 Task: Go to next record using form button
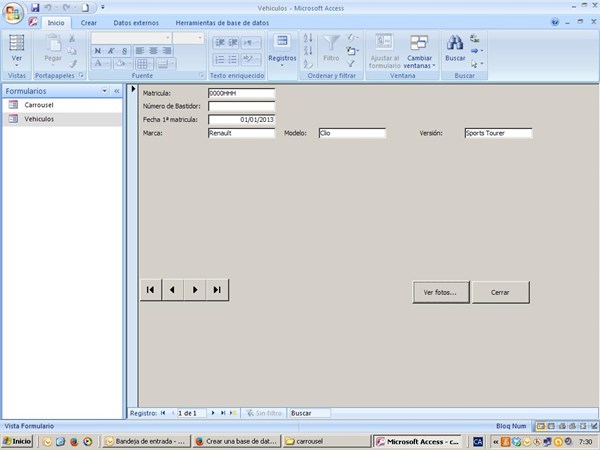point(196,290)
